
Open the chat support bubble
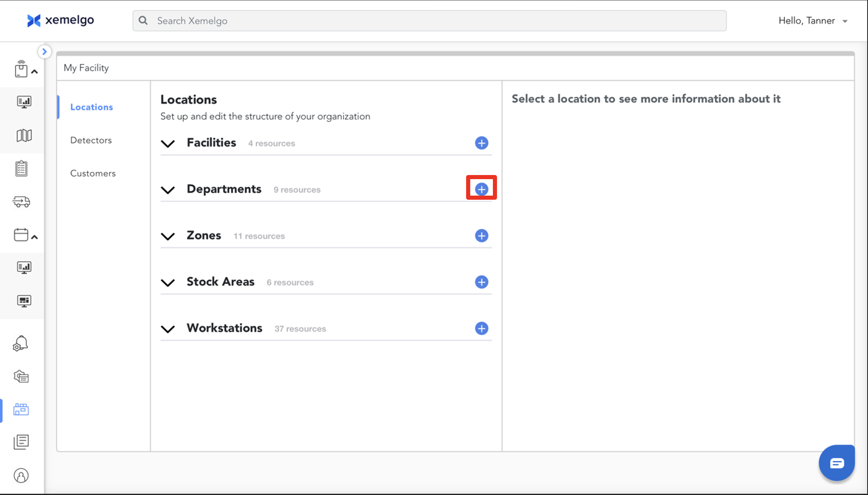click(836, 463)
